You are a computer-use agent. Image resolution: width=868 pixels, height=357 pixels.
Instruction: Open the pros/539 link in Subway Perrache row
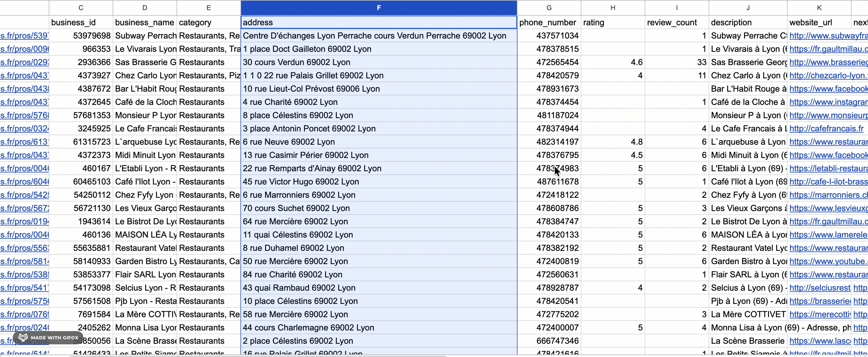[x=24, y=36]
